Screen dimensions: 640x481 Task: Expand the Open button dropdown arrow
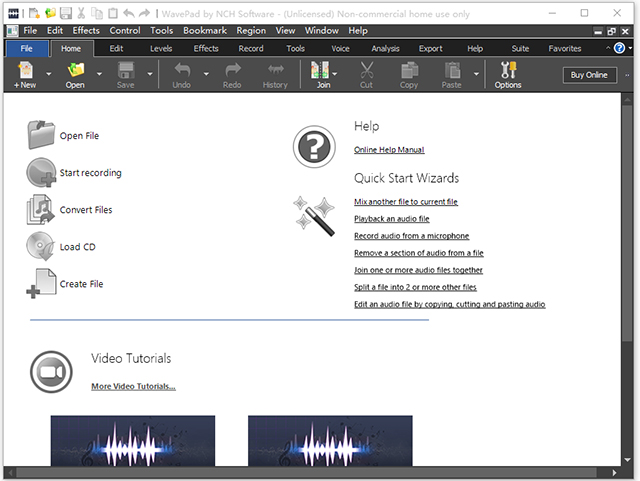(x=99, y=74)
